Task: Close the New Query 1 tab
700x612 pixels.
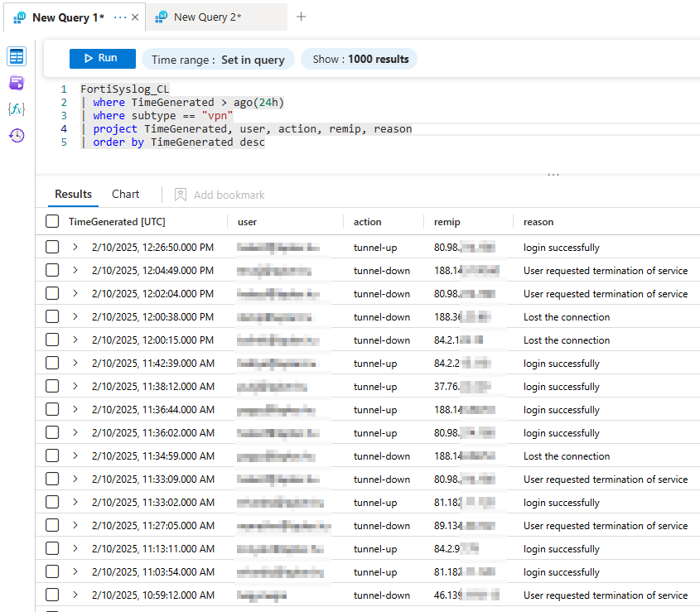Action: (135, 17)
